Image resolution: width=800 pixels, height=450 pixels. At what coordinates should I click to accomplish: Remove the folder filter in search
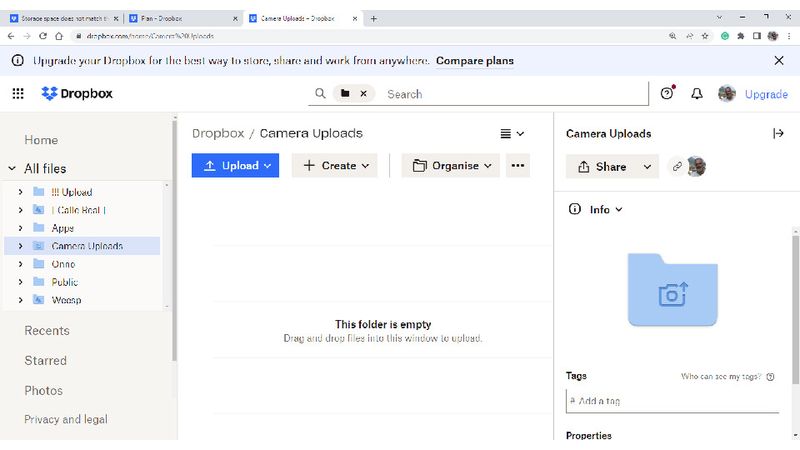pyautogui.click(x=363, y=93)
